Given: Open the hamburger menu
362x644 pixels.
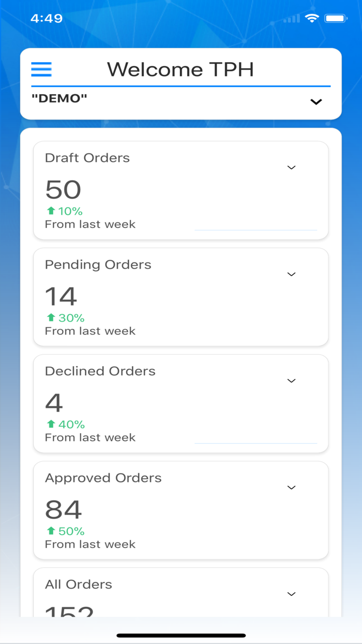Looking at the screenshot, I should pos(41,69).
